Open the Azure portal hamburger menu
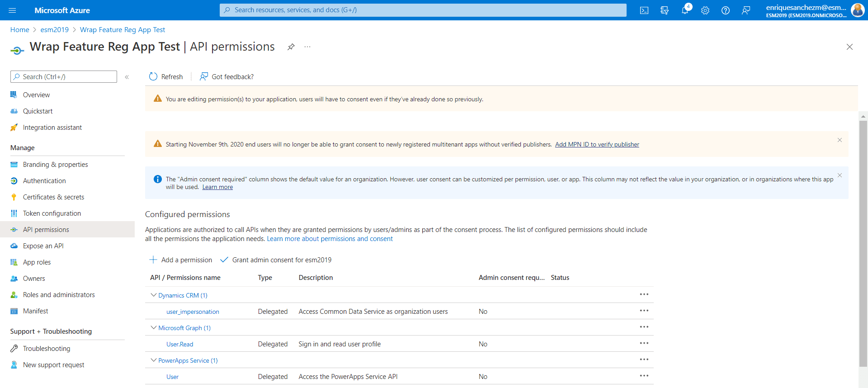 coord(12,10)
